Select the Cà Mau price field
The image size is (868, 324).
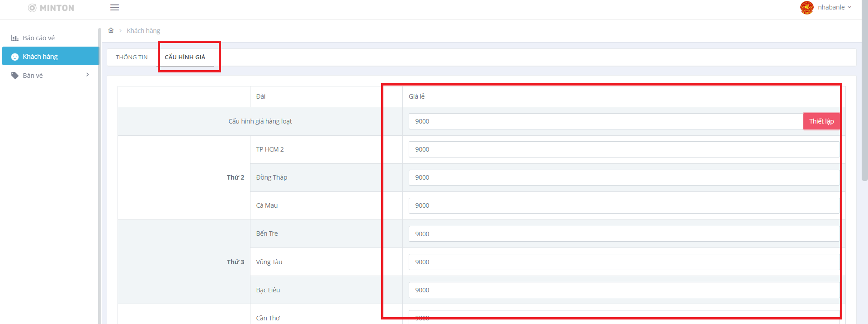pyautogui.click(x=623, y=205)
